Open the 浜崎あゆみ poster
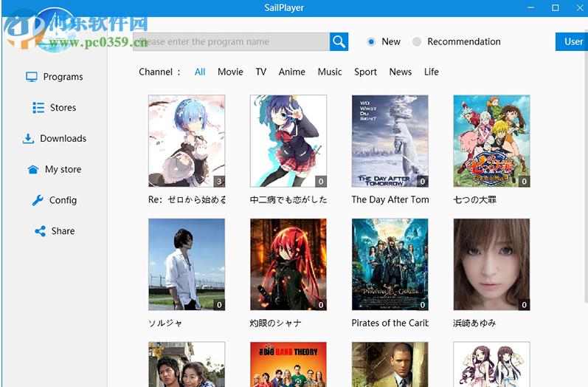Image resolution: width=588 pixels, height=387 pixels. point(491,264)
